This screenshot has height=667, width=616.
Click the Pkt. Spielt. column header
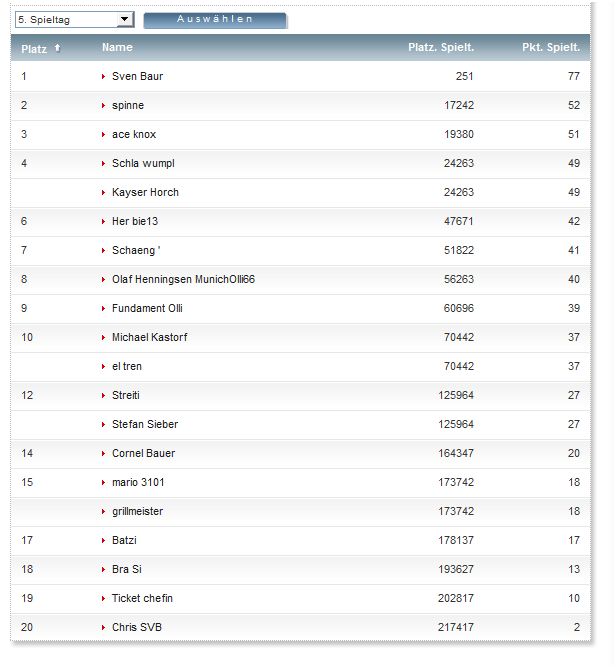pyautogui.click(x=550, y=48)
